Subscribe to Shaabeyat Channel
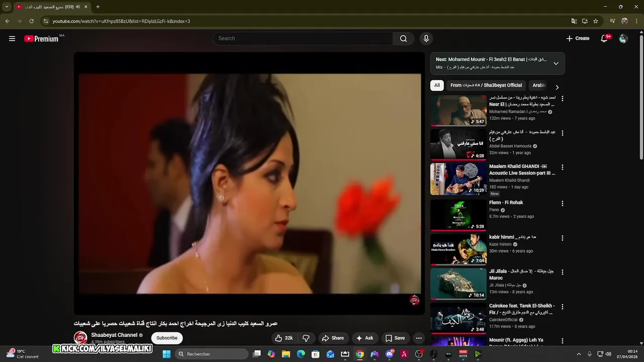This screenshot has width=644, height=362. click(x=167, y=338)
